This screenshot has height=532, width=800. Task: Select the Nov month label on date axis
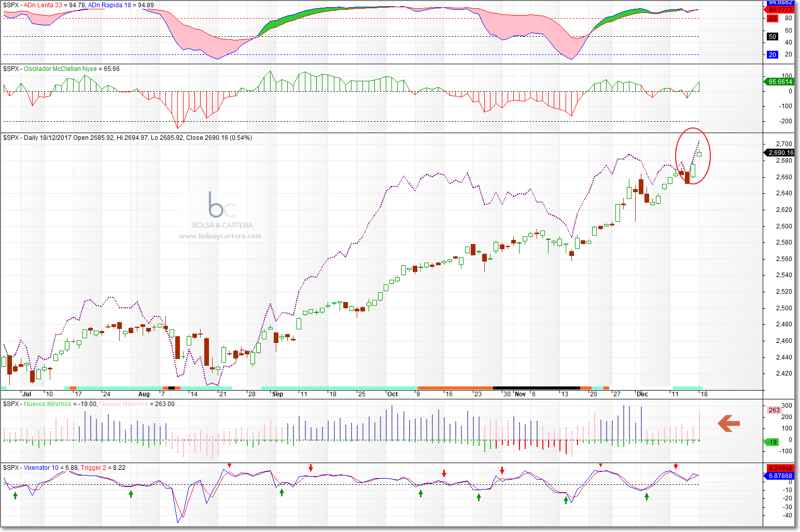520,394
